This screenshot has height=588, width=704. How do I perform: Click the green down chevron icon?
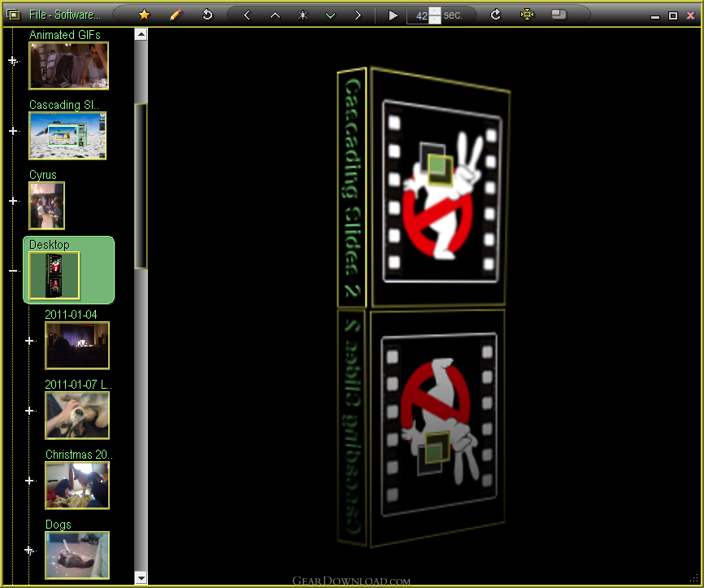(x=330, y=15)
